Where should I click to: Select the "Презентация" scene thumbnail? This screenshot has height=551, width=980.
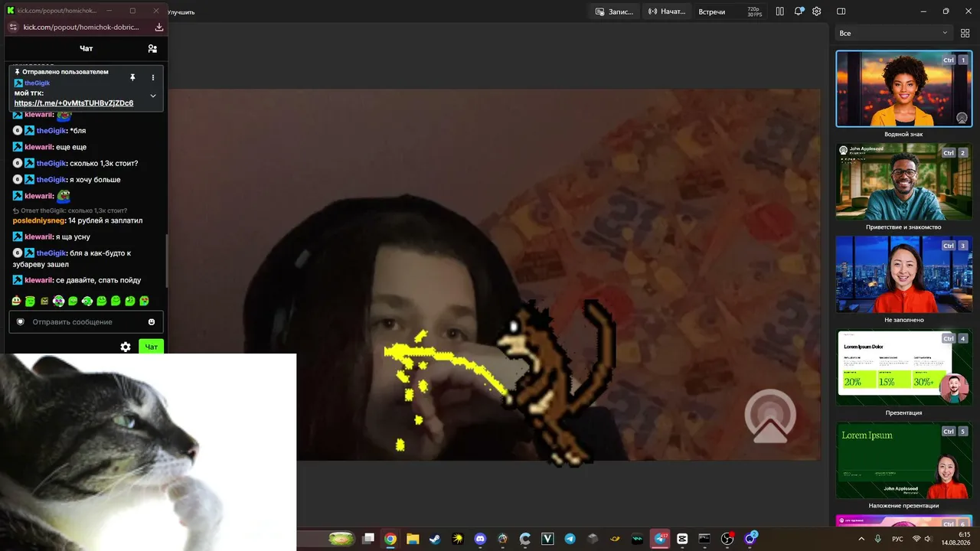[x=903, y=367]
